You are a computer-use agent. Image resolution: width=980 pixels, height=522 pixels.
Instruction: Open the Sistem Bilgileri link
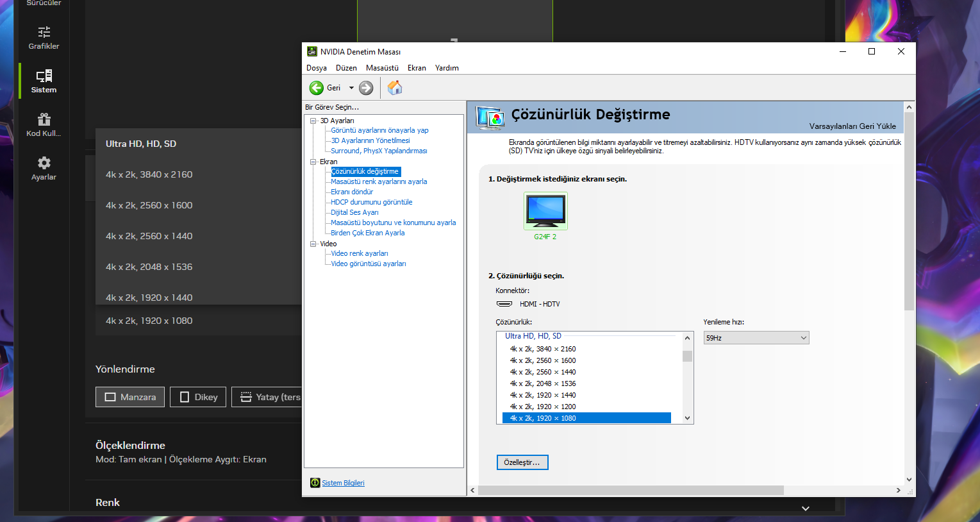click(x=343, y=483)
